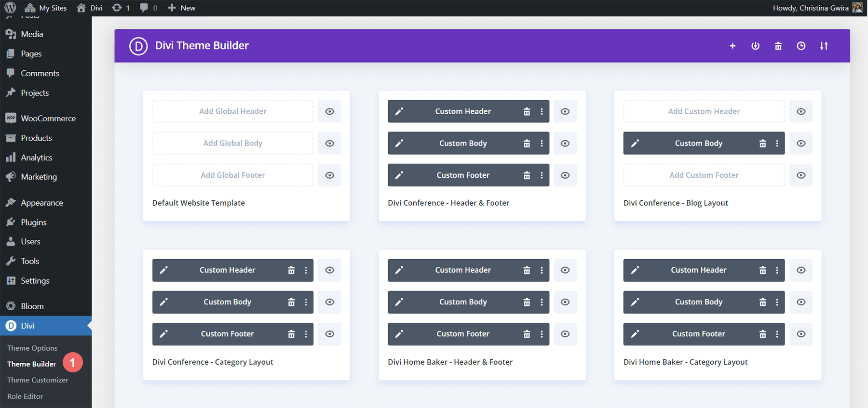
Task: Open options menu for Custom Header in Divi Home Baker Header & Footer
Action: click(542, 270)
